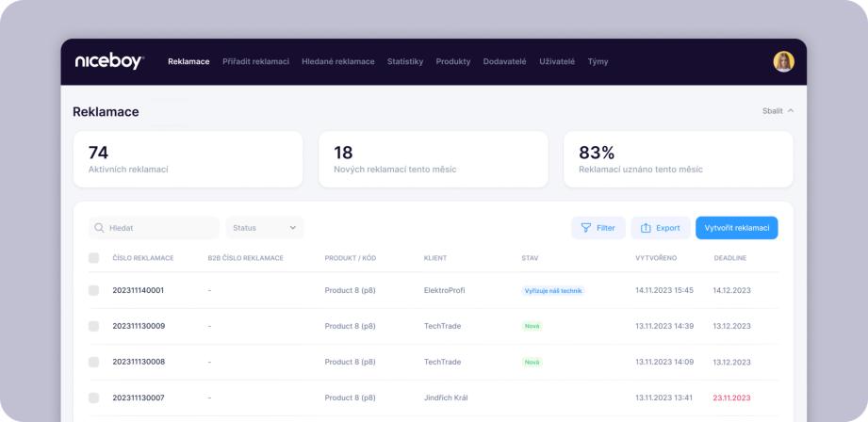The width and height of the screenshot is (868, 422).
Task: Go to the Dodavatelé menu
Action: (x=504, y=61)
